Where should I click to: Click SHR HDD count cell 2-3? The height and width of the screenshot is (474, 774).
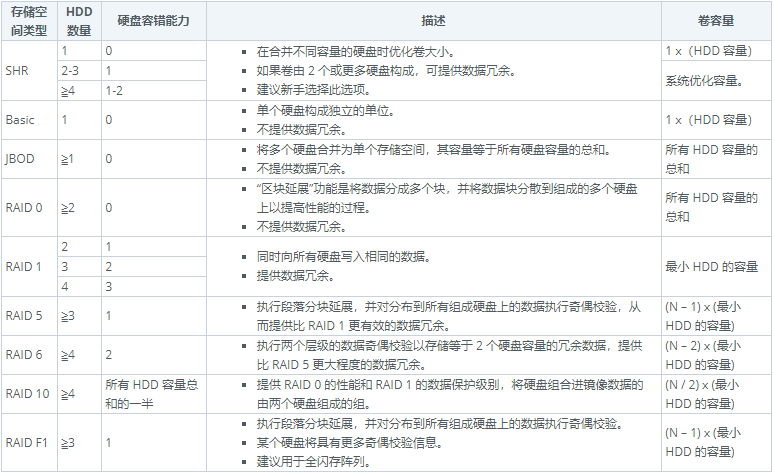(x=79, y=71)
